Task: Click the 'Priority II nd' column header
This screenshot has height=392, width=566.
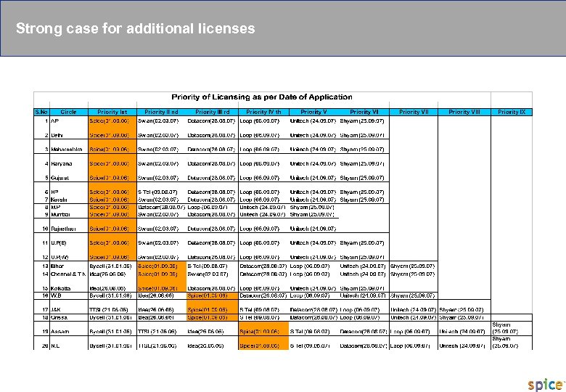Action: pyautogui.click(x=161, y=112)
